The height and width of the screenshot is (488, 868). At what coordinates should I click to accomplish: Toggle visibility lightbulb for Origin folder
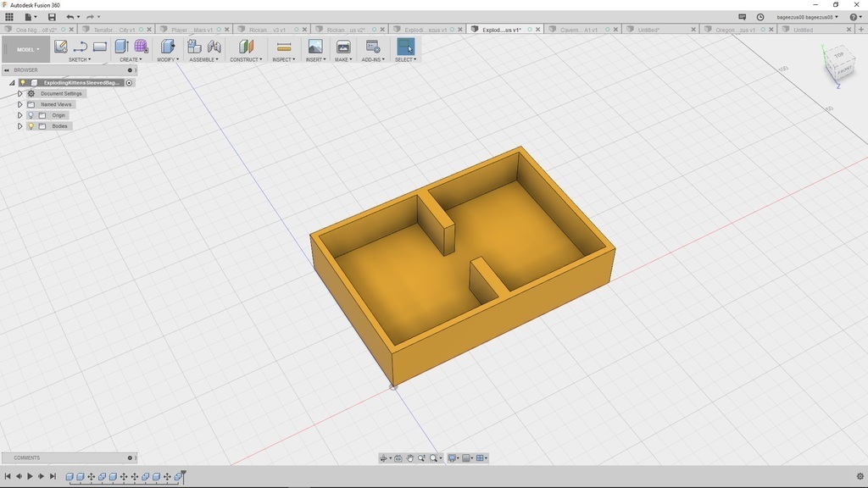point(31,115)
